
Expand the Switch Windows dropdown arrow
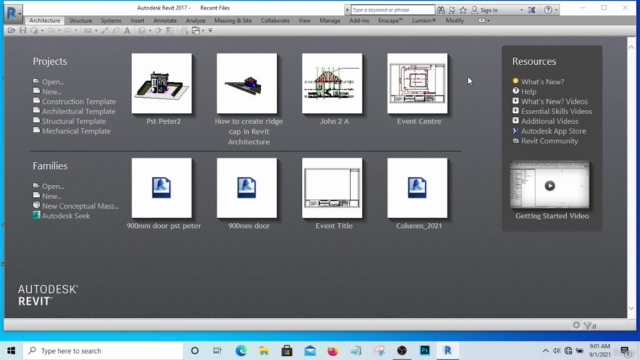pyautogui.click(x=203, y=31)
